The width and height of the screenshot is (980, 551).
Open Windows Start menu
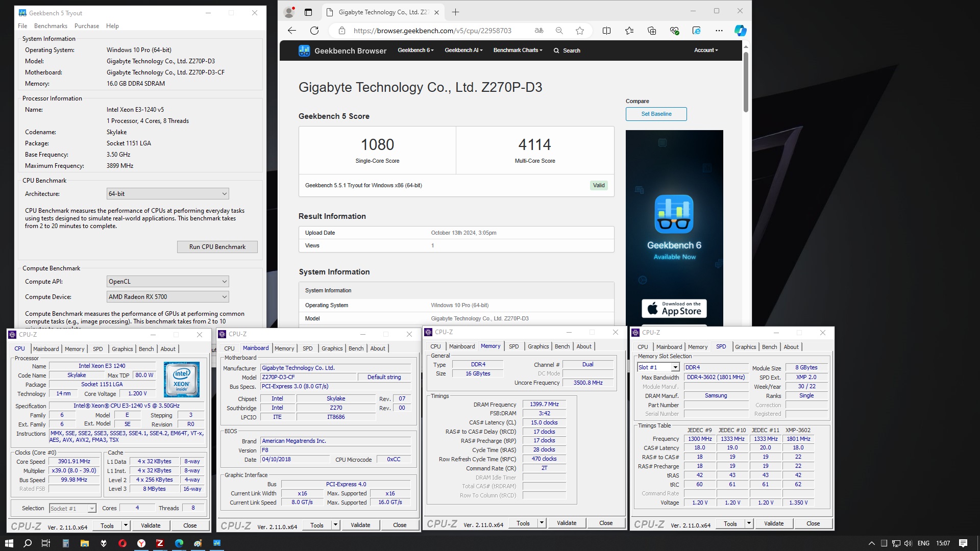click(x=9, y=543)
